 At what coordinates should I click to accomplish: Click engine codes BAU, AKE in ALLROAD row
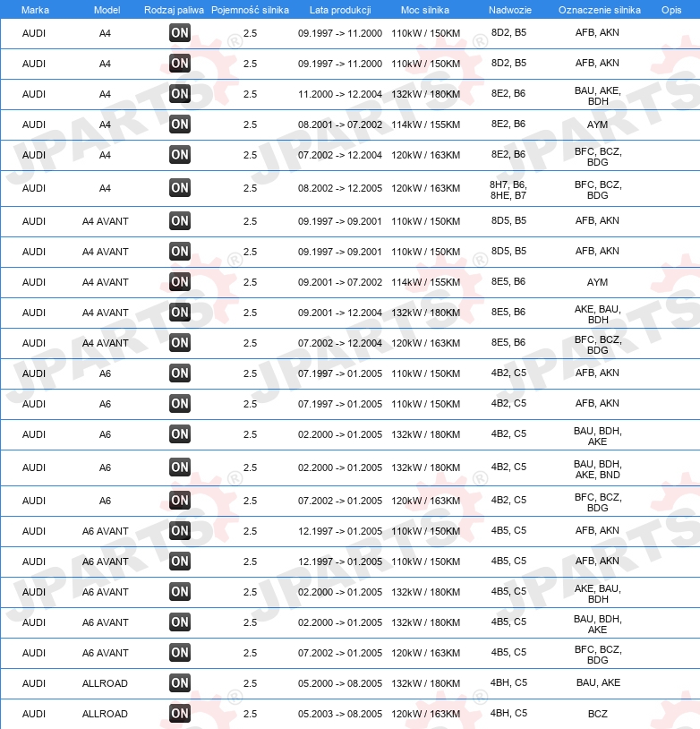pos(598,682)
